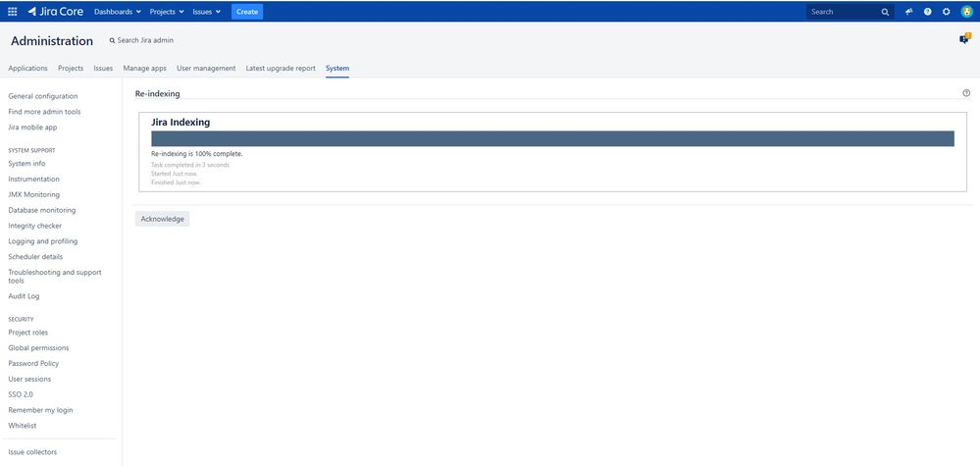
Task: Open Remember my login
Action: coord(40,411)
